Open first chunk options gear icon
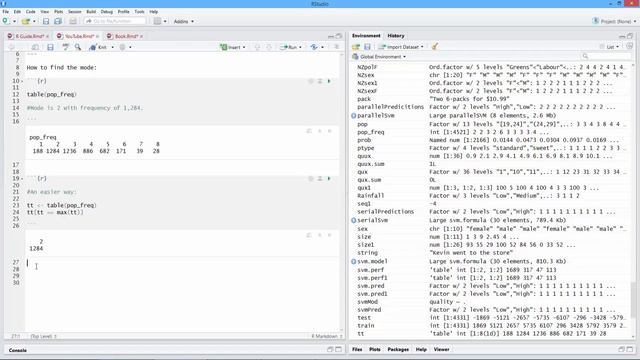640x360 pixels. click(x=311, y=81)
